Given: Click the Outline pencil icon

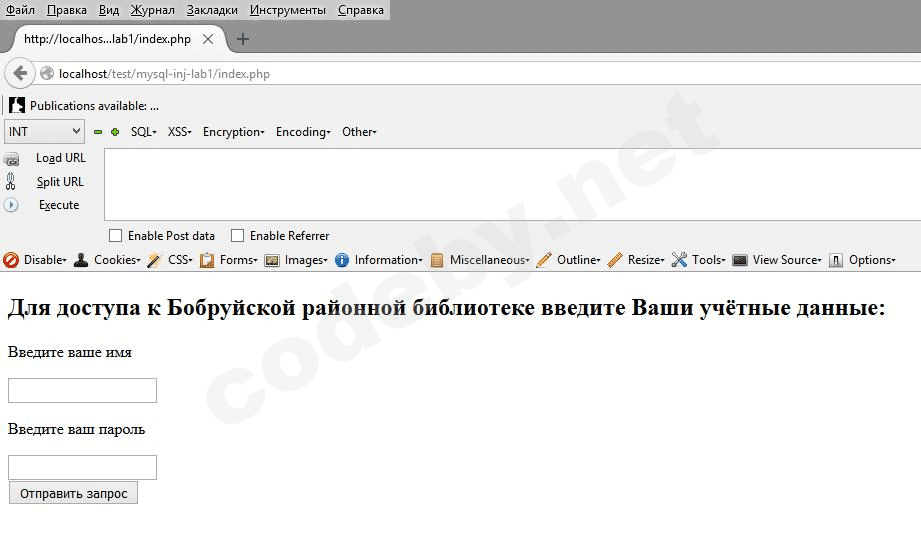Looking at the screenshot, I should coord(544,260).
